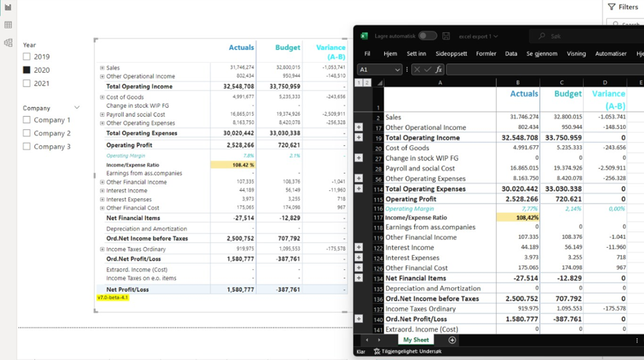Expand the Sales row in the matrix
This screenshot has height=360, width=644.
point(102,68)
